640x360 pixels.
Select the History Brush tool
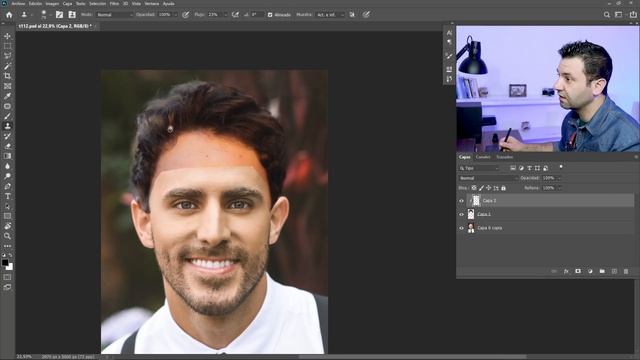tap(7, 136)
